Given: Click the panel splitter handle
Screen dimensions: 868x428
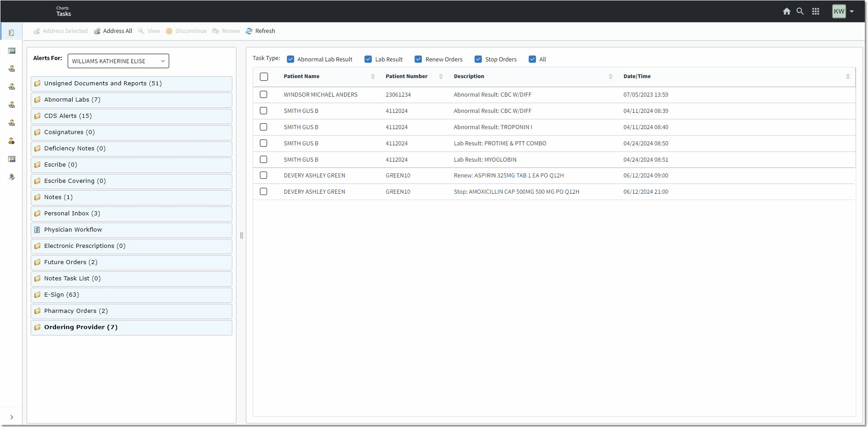Looking at the screenshot, I should coord(241,235).
